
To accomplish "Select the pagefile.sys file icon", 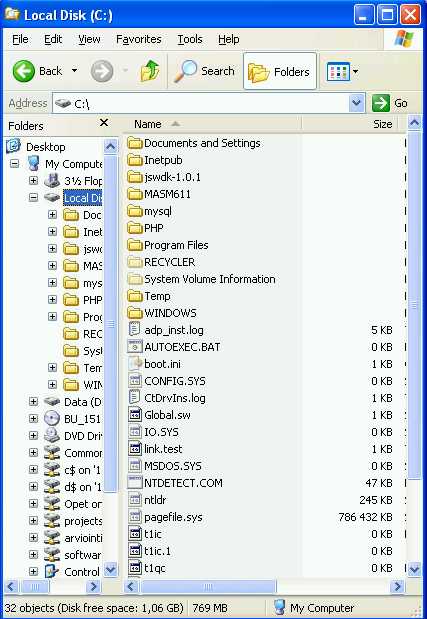I will point(135,516).
